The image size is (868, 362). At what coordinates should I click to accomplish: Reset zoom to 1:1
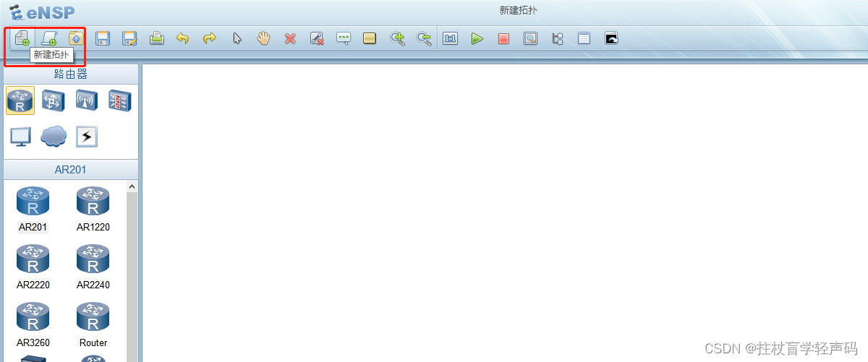(x=451, y=38)
